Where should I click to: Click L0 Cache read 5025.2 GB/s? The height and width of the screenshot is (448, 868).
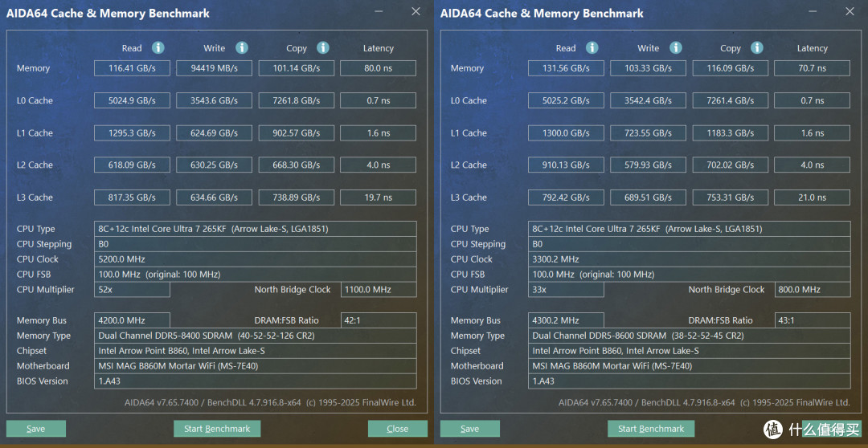566,100
